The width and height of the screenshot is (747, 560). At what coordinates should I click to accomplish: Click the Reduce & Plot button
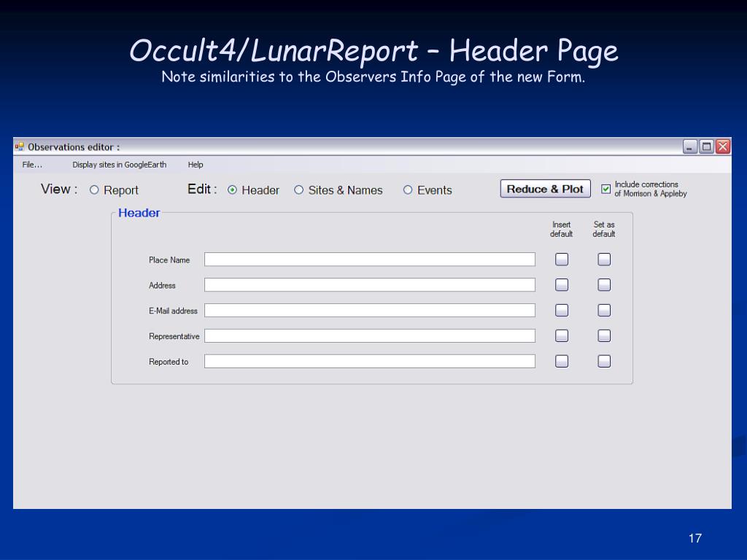[545, 189]
